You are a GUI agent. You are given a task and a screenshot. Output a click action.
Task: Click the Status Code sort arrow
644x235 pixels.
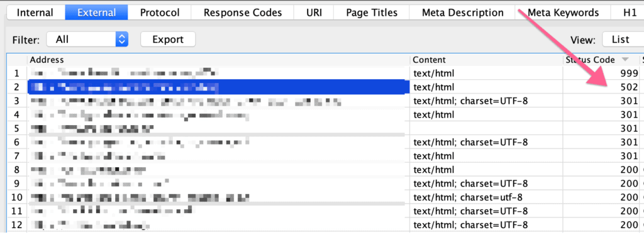(x=625, y=60)
